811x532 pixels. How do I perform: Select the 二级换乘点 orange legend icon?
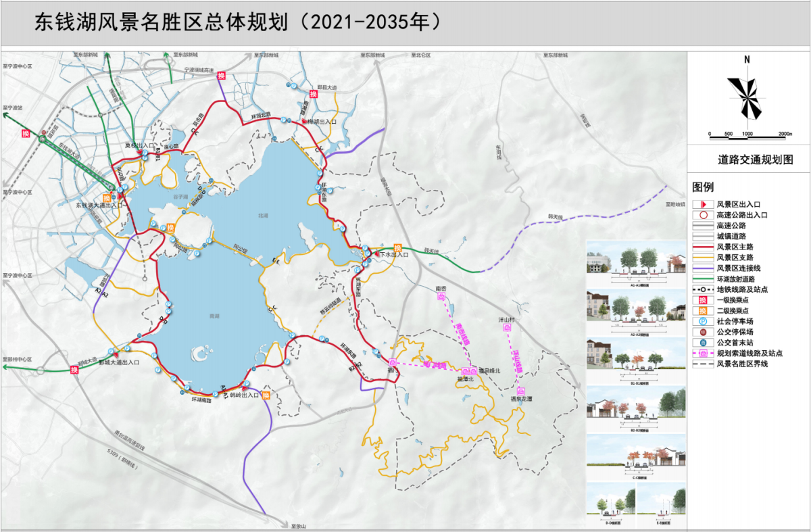[x=704, y=310]
